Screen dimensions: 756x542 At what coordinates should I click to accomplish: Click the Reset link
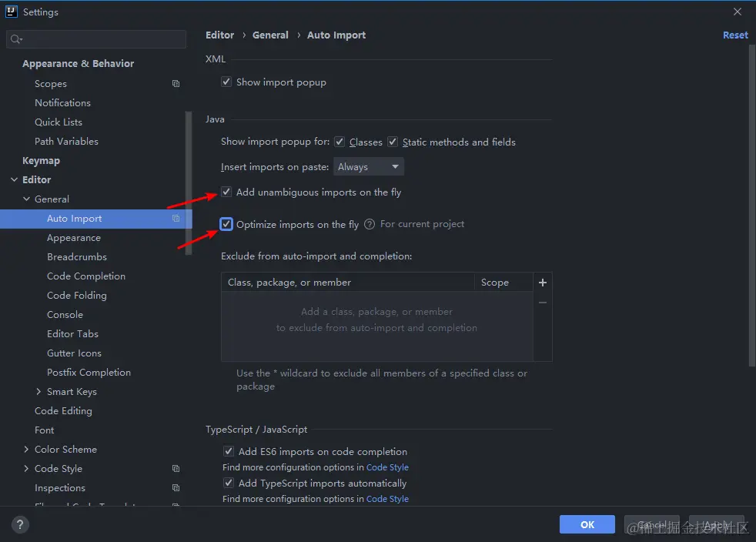(735, 35)
